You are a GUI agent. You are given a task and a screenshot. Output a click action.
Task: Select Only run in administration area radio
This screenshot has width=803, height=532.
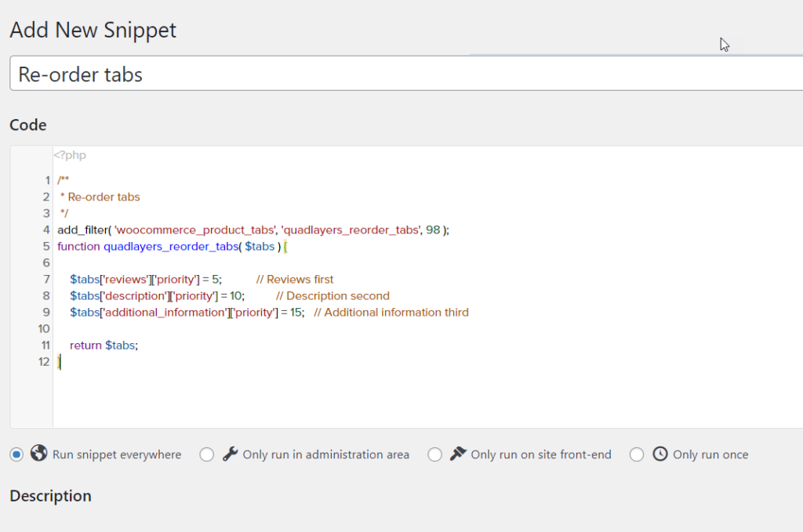point(207,454)
